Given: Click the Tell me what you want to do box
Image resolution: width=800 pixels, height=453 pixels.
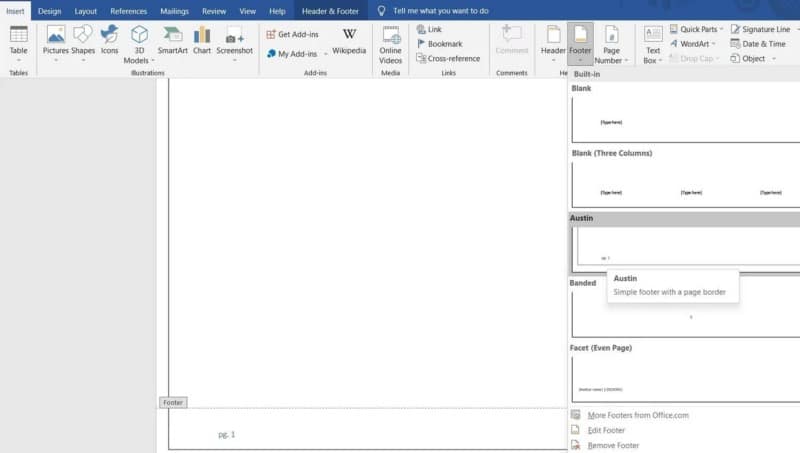Looking at the screenshot, I should coord(440,11).
